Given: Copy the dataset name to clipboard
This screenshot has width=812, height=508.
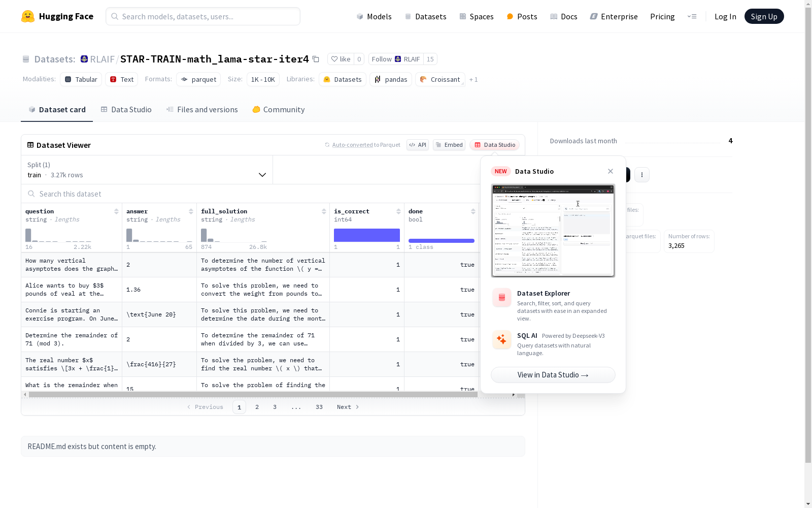Looking at the screenshot, I should point(316,59).
